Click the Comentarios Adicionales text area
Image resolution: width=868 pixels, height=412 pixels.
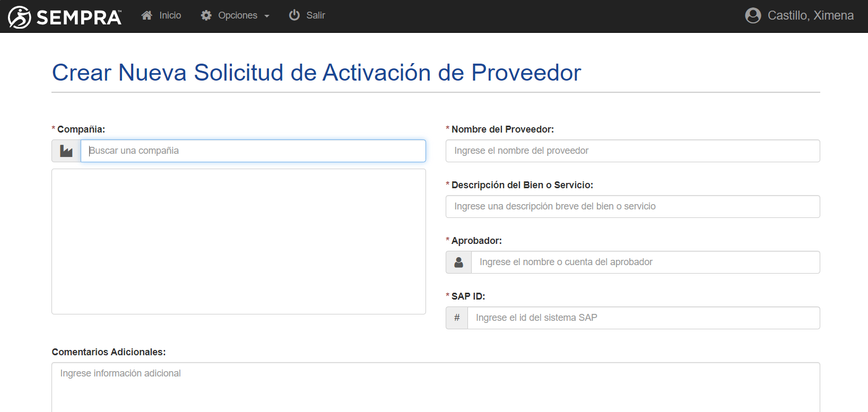tap(435, 387)
